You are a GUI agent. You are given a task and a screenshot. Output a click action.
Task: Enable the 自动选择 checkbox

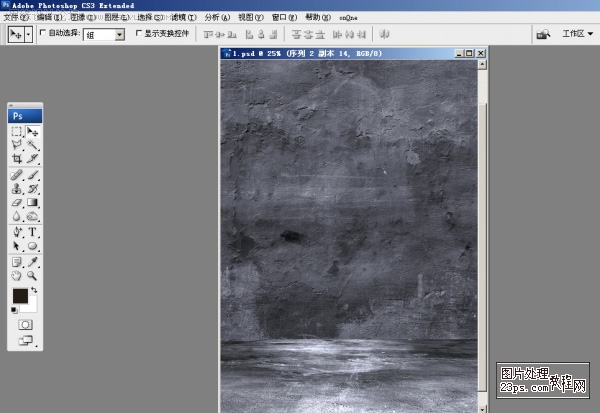click(x=43, y=33)
